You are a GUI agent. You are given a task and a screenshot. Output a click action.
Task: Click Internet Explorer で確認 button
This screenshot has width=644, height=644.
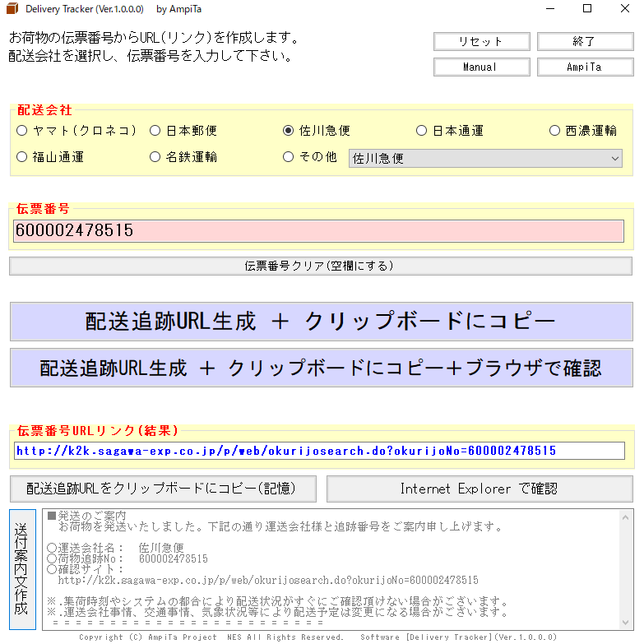point(480,489)
